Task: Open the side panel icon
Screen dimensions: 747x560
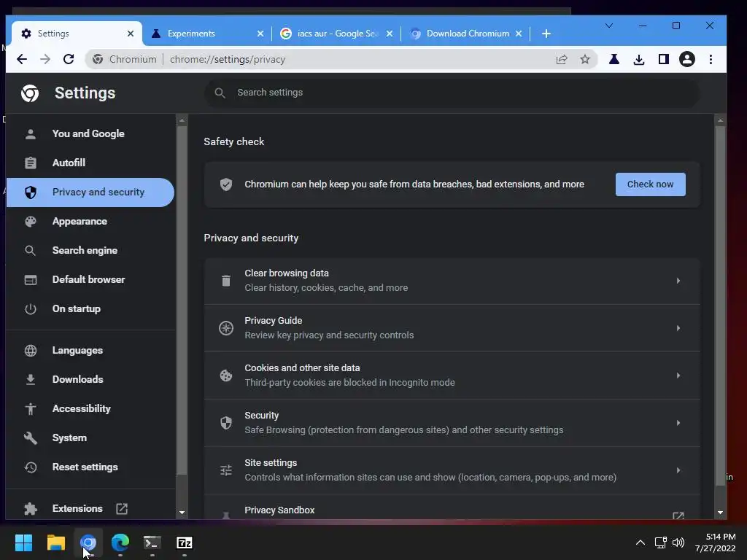Action: (664, 59)
